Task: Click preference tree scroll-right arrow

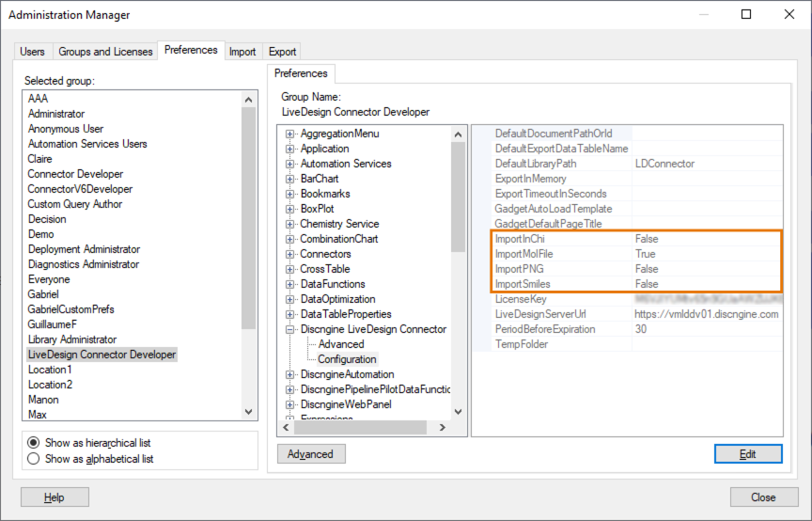Action: pos(442,428)
